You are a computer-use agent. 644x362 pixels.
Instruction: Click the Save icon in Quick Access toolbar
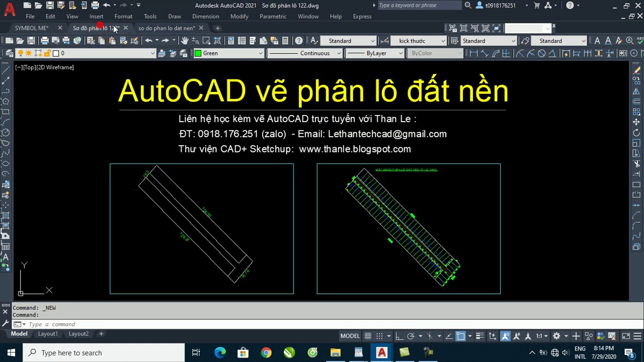click(49, 6)
